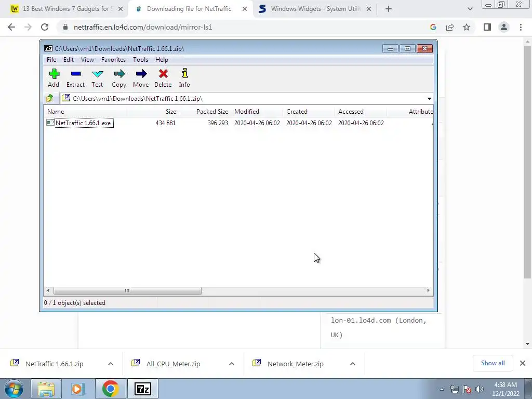This screenshot has width=532, height=399.
Task: Close the Chrome downloads bar
Action: 523,363
